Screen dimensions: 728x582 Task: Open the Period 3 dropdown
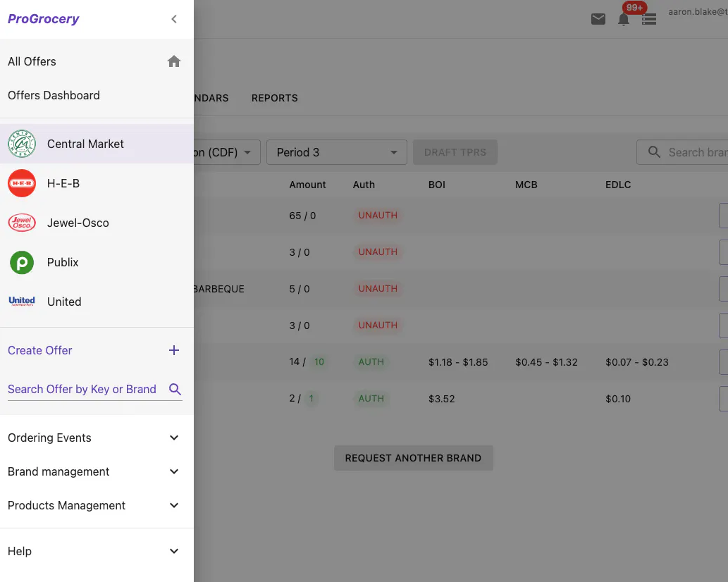coord(337,152)
